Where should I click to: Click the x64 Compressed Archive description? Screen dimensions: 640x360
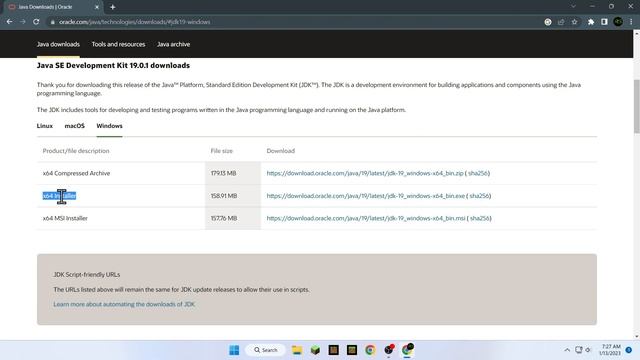click(76, 173)
